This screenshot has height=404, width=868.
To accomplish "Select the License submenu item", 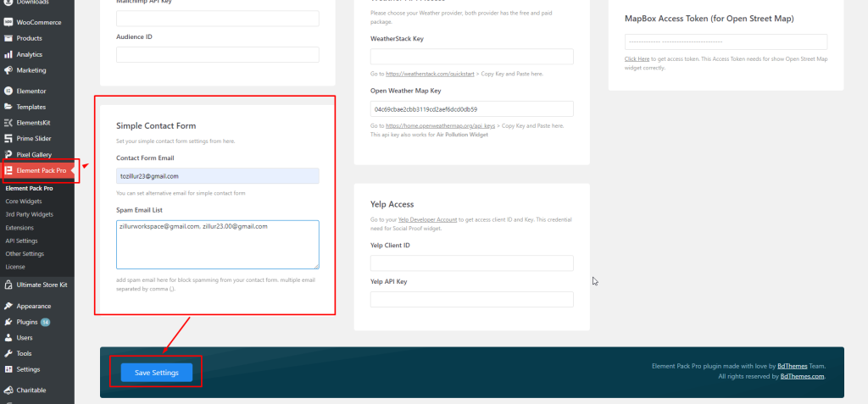I will (15, 267).
